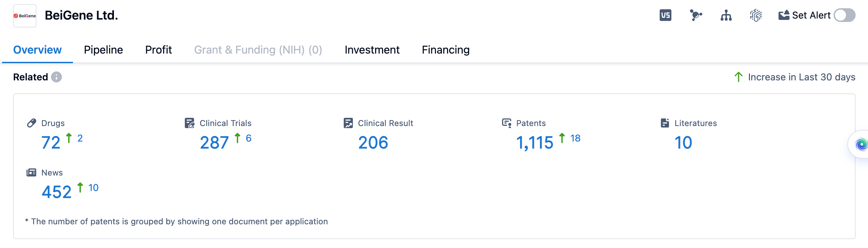Switch to the Pipeline tab

(103, 50)
